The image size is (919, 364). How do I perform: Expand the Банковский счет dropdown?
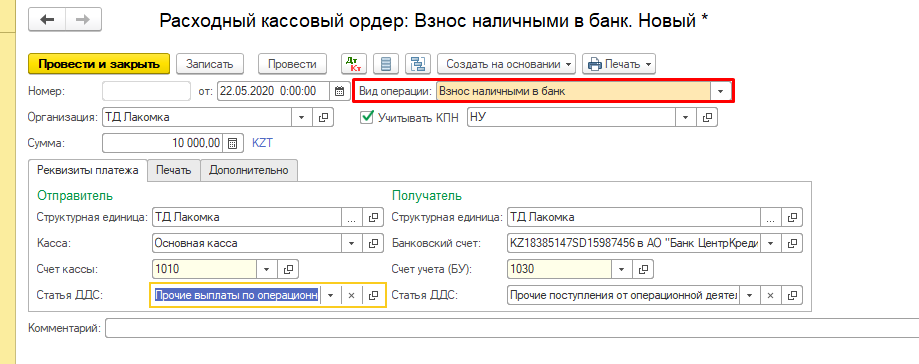click(771, 243)
